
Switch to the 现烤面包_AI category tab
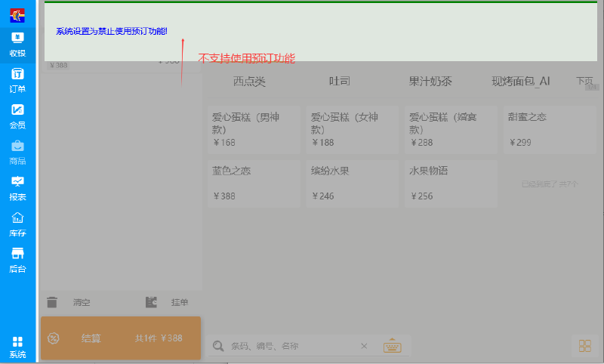coord(521,82)
